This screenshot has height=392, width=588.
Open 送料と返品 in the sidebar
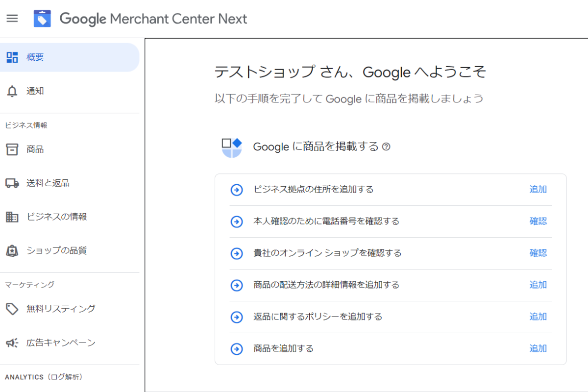[70, 183]
